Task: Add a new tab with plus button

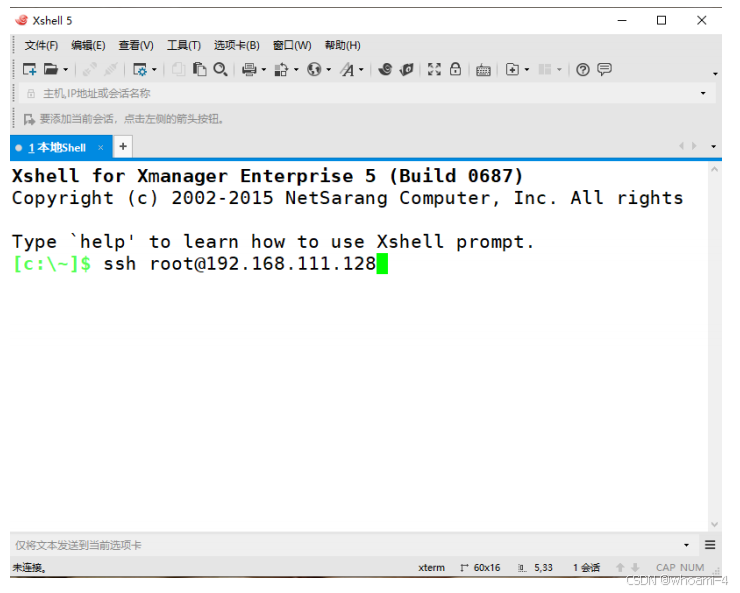Action: (x=123, y=147)
